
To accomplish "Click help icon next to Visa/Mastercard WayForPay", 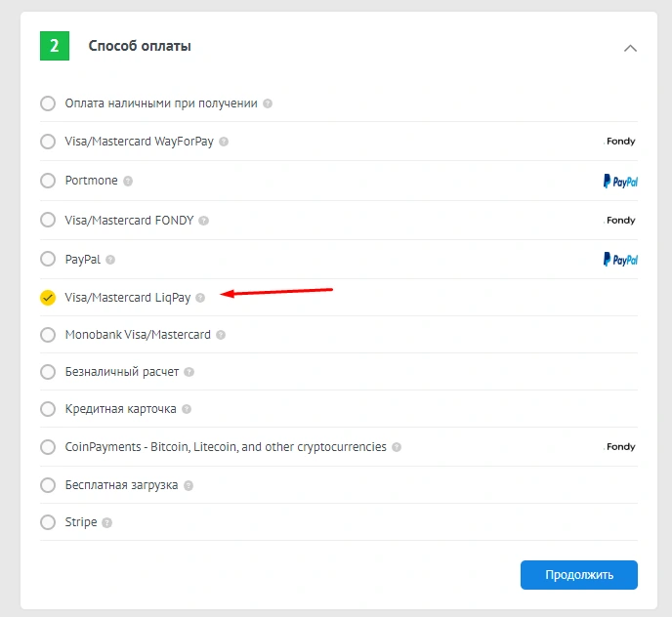I will 224,142.
